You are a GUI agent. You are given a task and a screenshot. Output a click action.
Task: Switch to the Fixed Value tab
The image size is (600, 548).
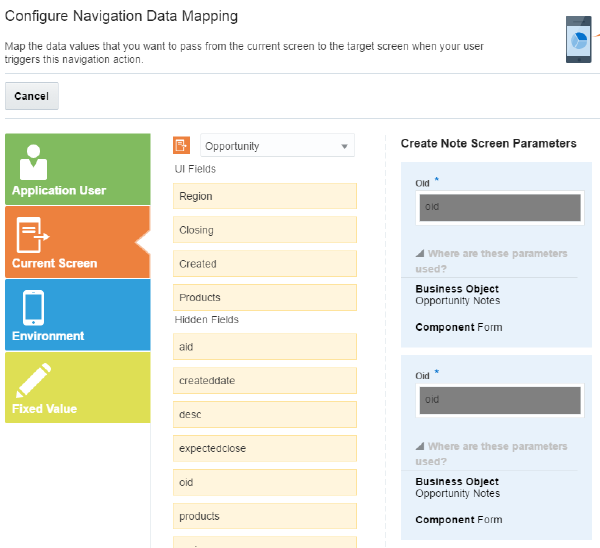point(77,388)
